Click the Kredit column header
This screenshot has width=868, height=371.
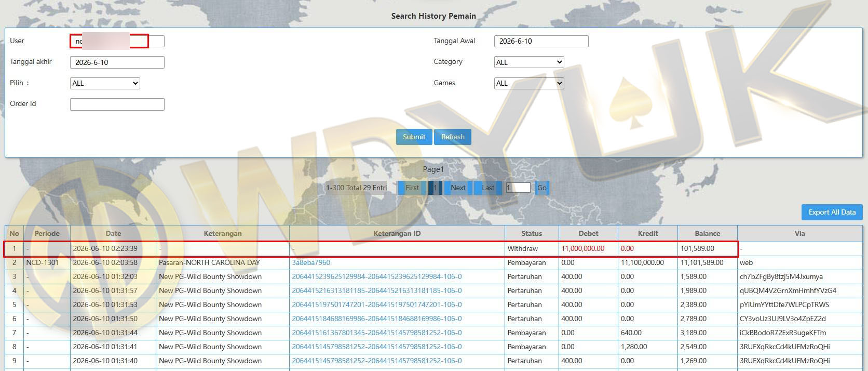coord(648,233)
